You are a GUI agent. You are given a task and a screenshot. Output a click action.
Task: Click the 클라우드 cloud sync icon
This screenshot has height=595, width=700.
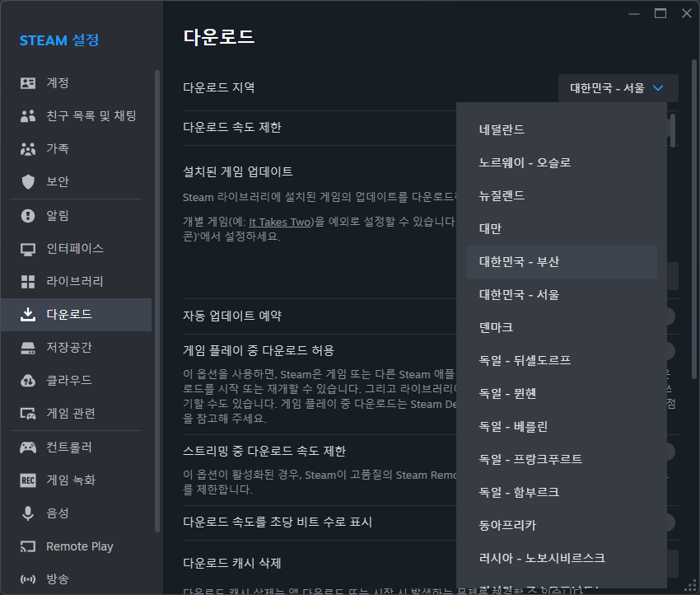28,381
